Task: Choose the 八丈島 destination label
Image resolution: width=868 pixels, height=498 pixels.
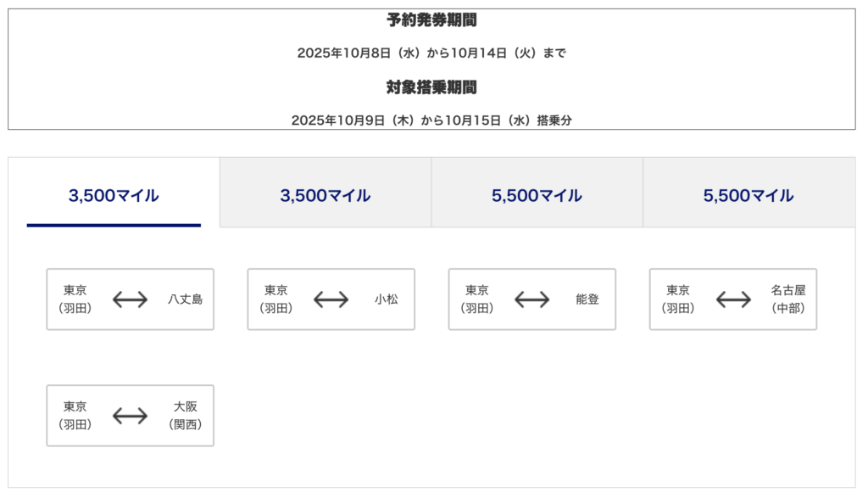Action: click(x=185, y=299)
